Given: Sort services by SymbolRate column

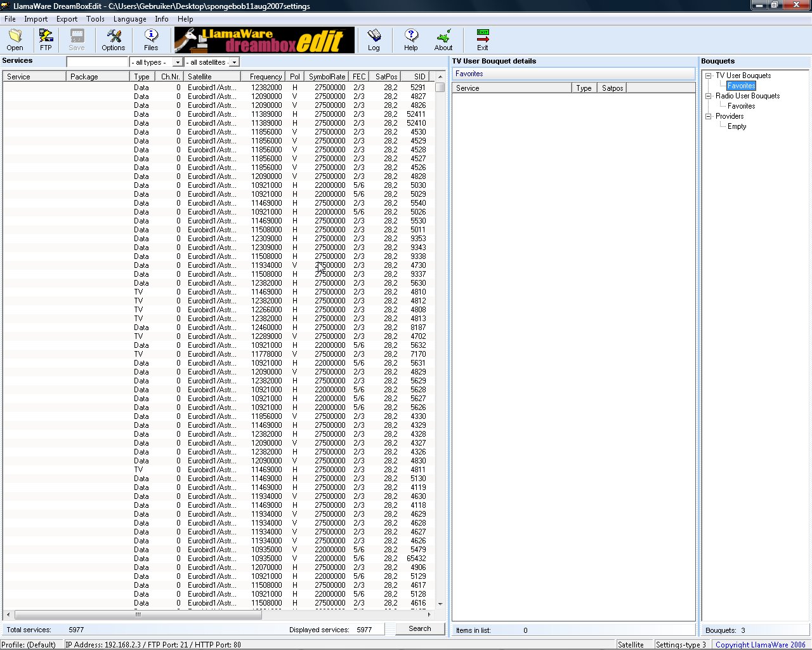Looking at the screenshot, I should pos(326,76).
